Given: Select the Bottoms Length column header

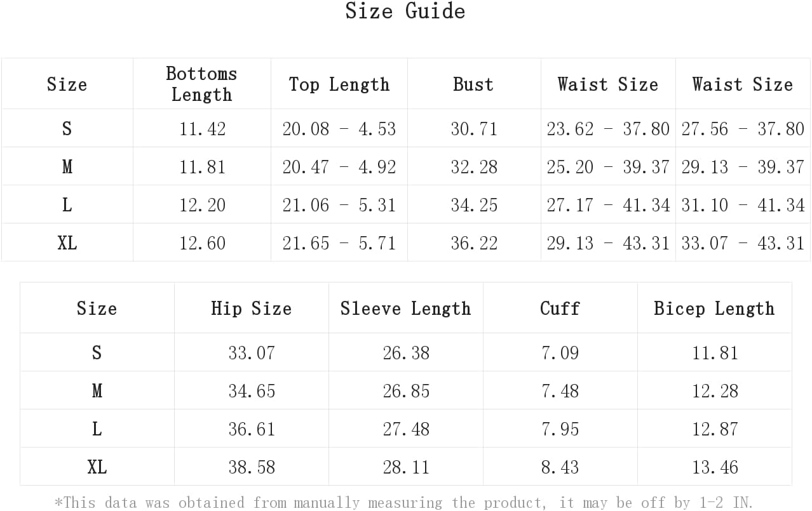Looking at the screenshot, I should click(201, 84).
